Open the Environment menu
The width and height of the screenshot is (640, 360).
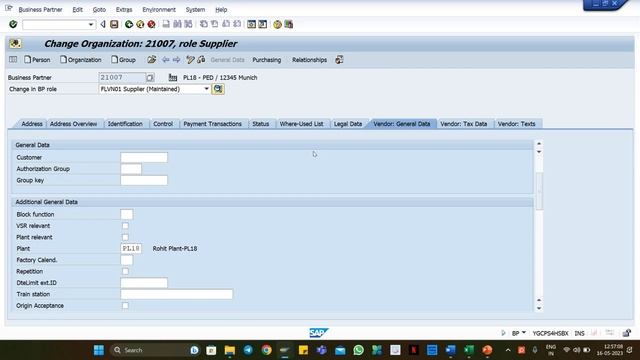[159, 9]
